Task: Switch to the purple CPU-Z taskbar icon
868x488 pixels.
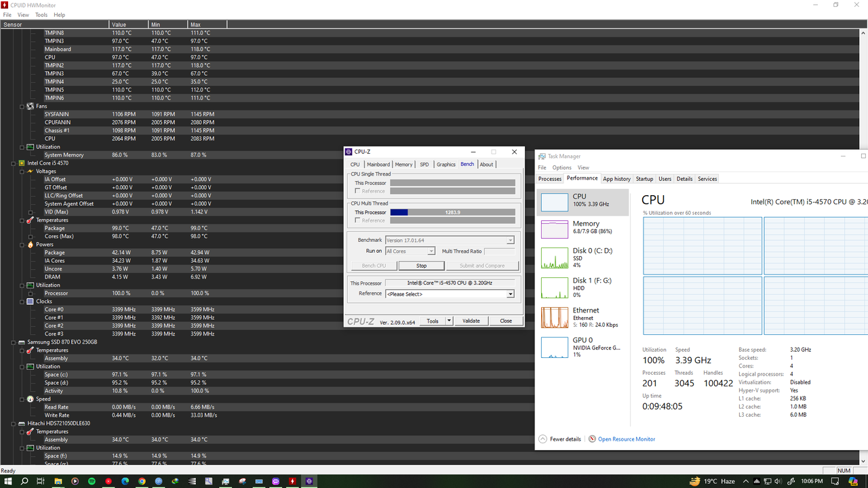Action: [309, 481]
